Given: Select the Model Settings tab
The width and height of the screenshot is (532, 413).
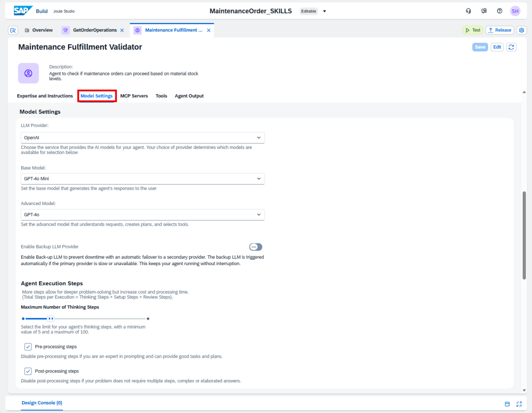Looking at the screenshot, I should pyautogui.click(x=97, y=96).
